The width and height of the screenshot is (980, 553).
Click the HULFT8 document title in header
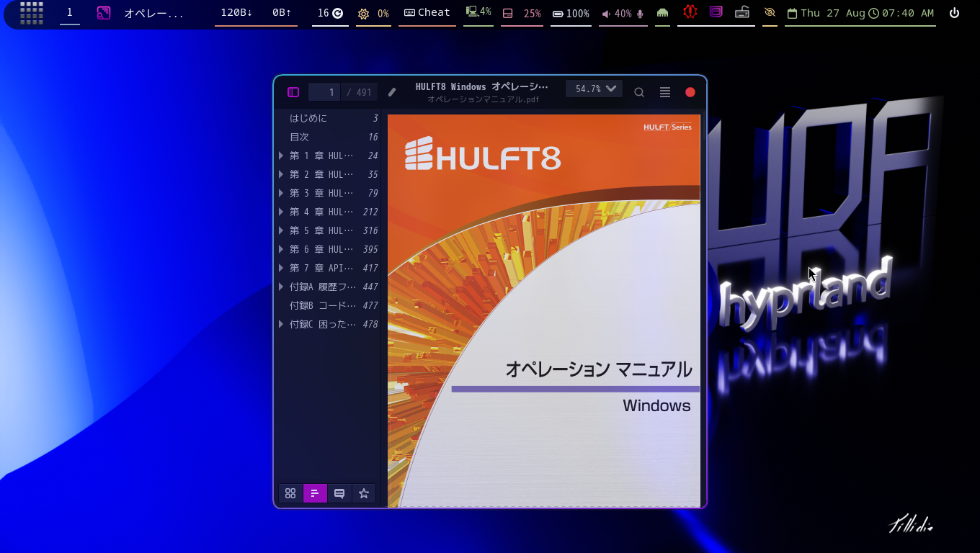pyautogui.click(x=482, y=86)
